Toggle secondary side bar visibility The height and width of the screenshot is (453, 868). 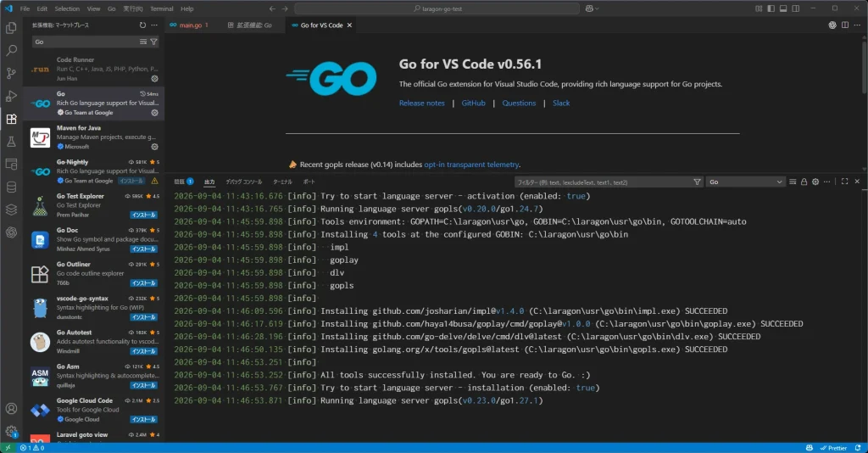click(x=795, y=8)
